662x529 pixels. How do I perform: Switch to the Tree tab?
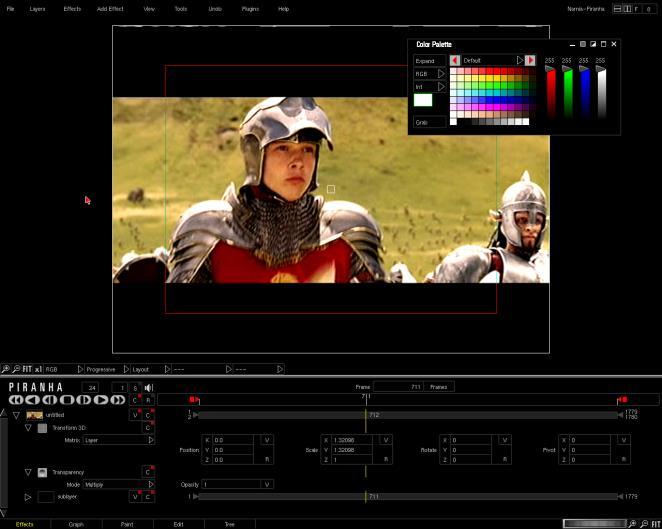click(x=230, y=524)
